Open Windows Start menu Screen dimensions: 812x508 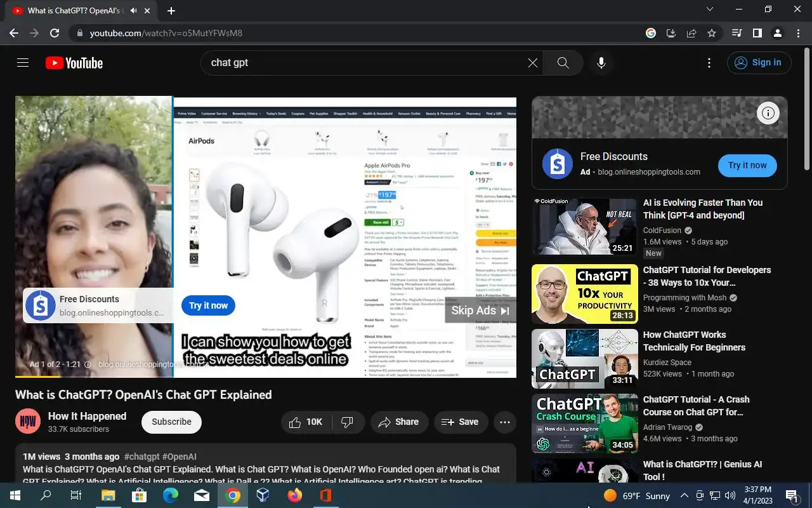(x=15, y=495)
